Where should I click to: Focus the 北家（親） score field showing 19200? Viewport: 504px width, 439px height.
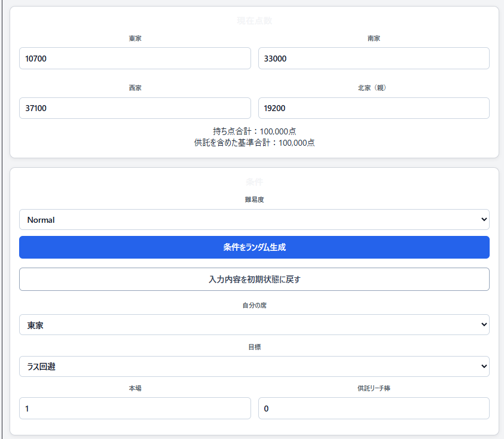374,108
